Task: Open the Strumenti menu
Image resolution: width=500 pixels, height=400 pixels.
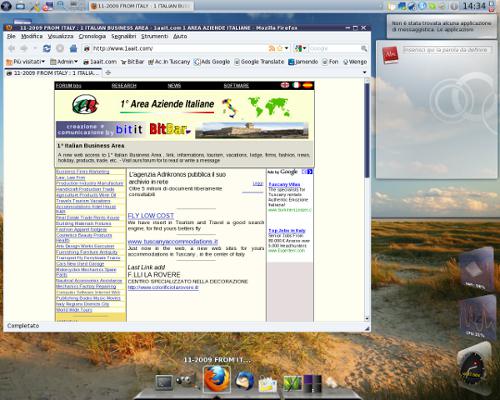Action: pyautogui.click(x=154, y=36)
